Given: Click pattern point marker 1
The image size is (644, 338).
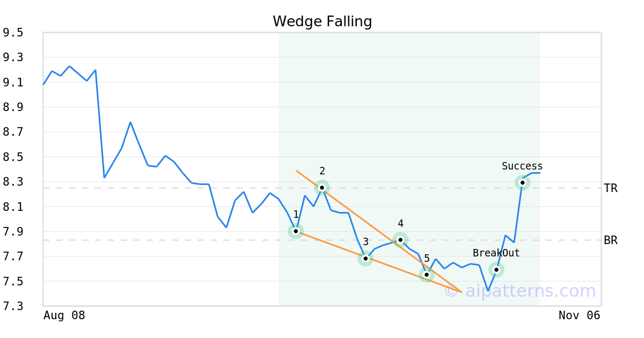Looking at the screenshot, I should click(x=296, y=231).
